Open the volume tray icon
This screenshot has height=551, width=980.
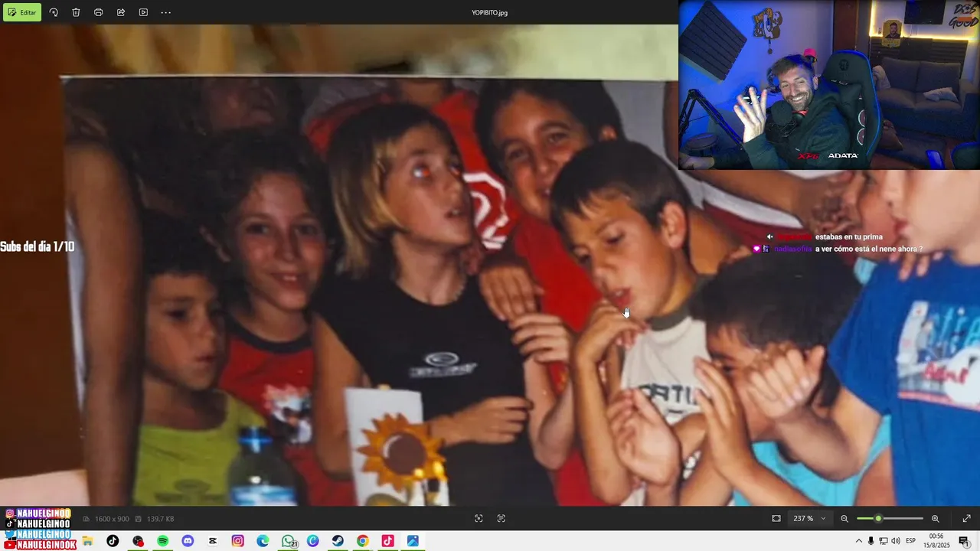896,541
